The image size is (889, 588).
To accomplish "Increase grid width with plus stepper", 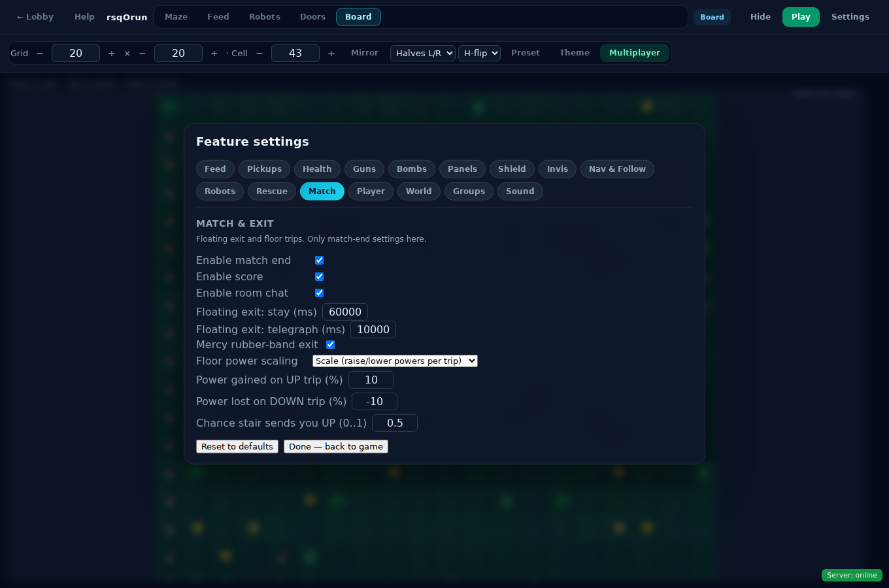I will tap(112, 54).
